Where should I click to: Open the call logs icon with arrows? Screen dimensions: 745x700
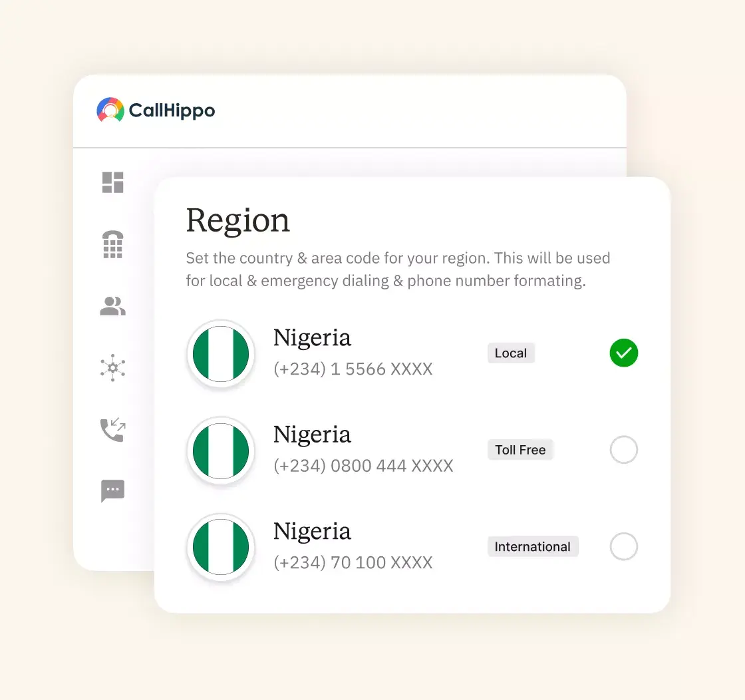tap(113, 429)
